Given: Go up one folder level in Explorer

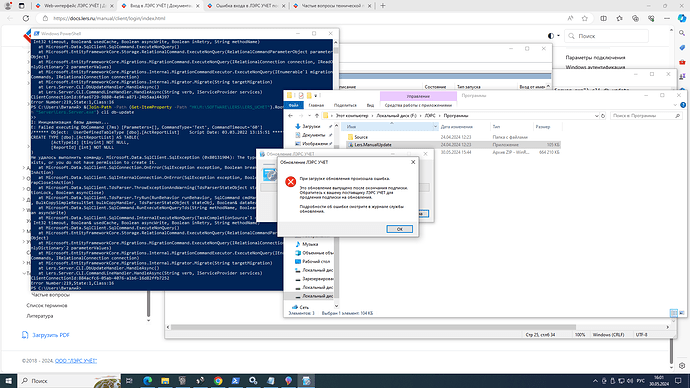Looking at the screenshot, I should 317,116.
